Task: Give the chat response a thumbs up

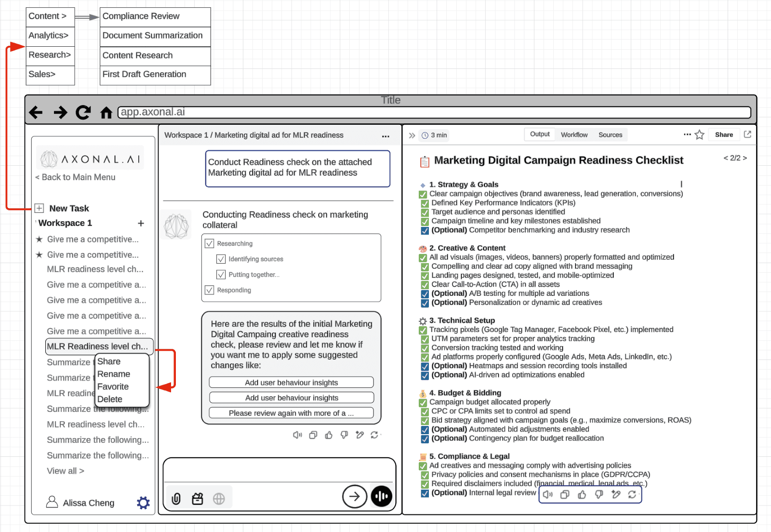Action: (329, 435)
